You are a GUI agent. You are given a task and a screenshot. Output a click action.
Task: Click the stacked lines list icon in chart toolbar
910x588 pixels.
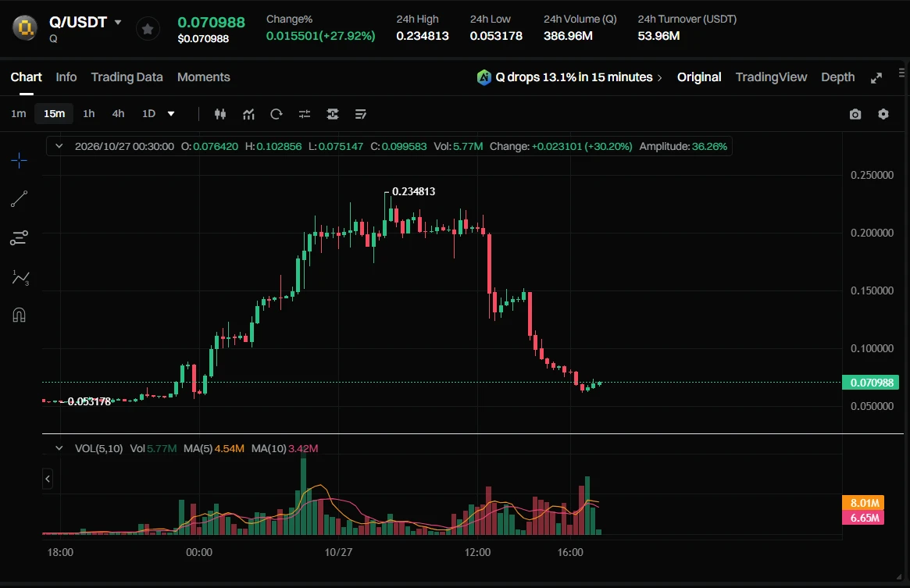coord(360,114)
